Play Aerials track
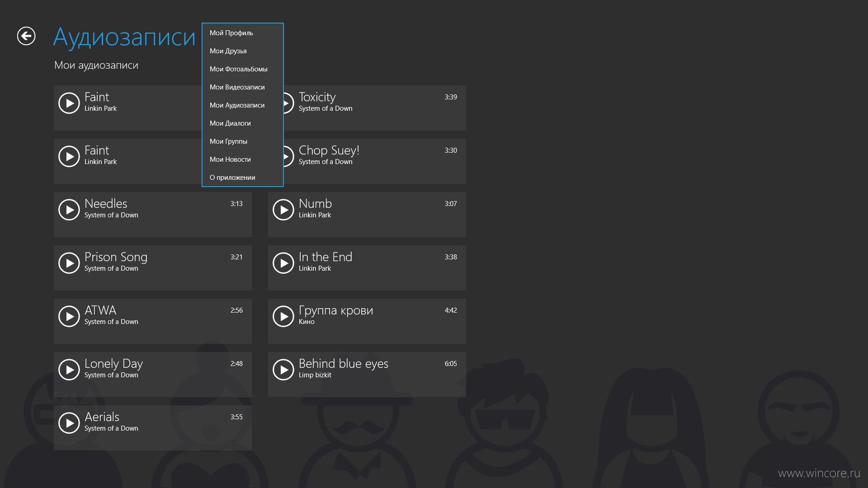 click(x=69, y=423)
